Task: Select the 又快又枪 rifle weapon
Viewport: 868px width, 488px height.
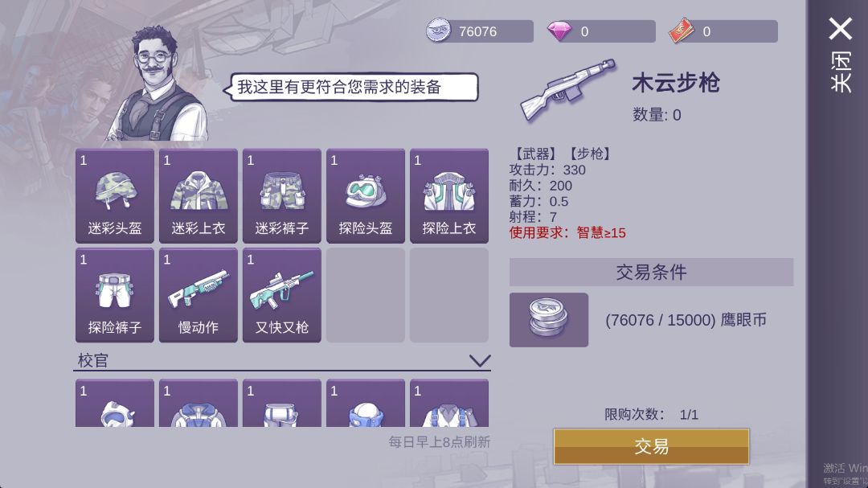Action: click(x=282, y=295)
